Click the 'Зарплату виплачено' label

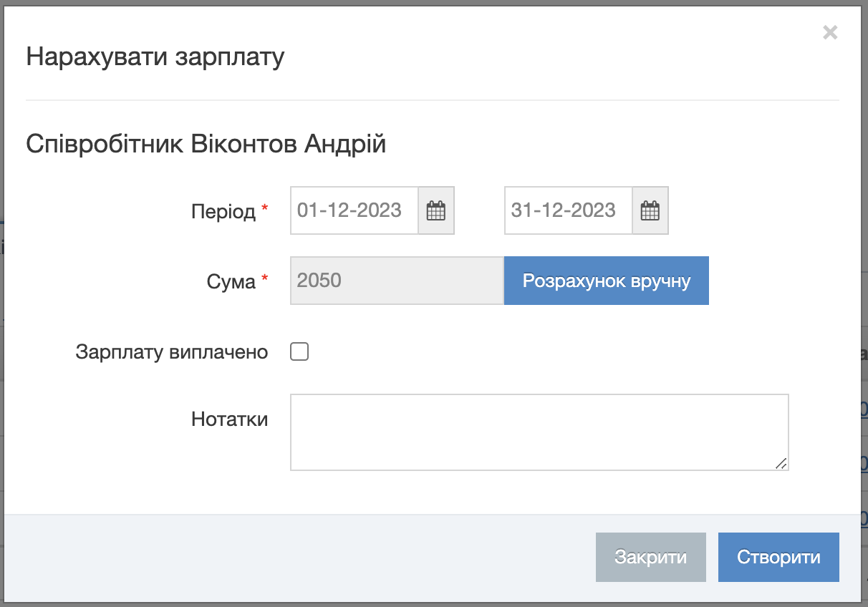(x=172, y=352)
